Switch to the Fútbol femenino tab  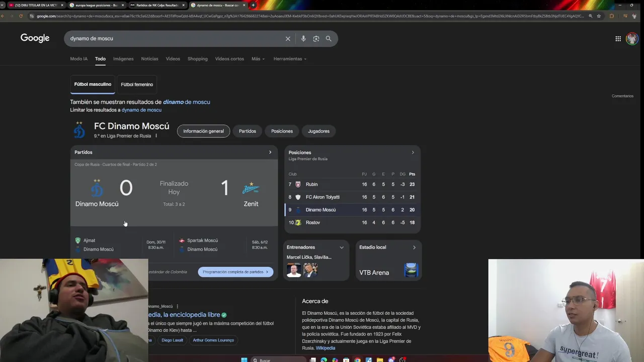(137, 84)
